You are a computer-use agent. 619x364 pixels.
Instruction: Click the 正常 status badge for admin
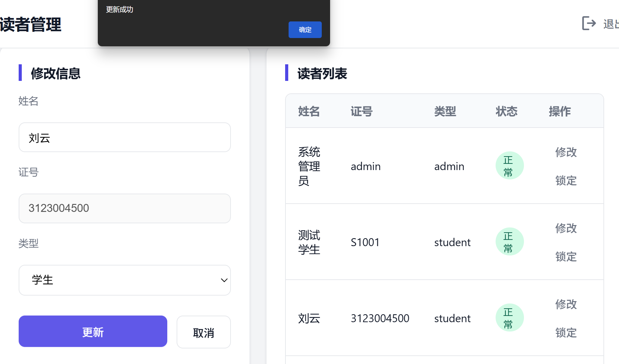click(x=510, y=166)
